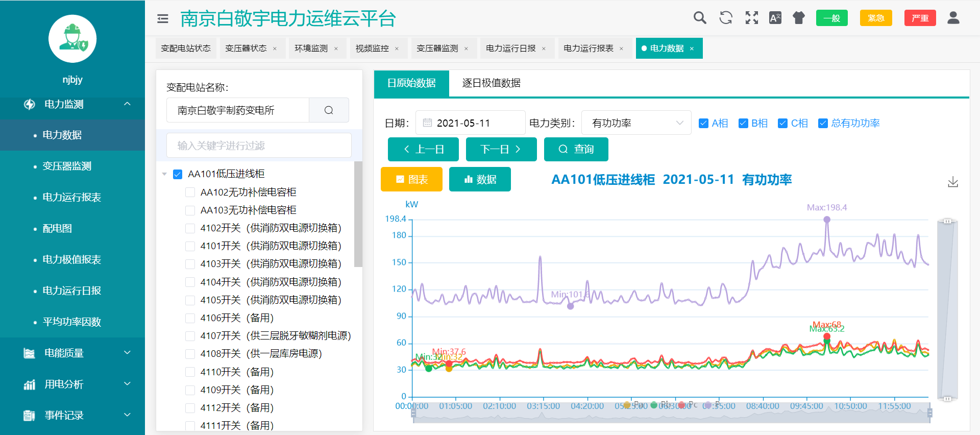Viewport: 980px width, 435px height.
Task: Collapse the AA101低压进线柜 tree node
Action: point(164,175)
